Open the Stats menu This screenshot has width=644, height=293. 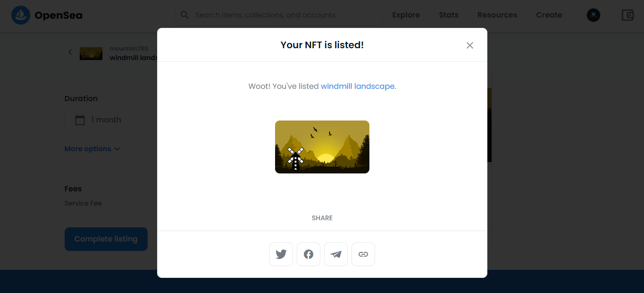pyautogui.click(x=449, y=15)
